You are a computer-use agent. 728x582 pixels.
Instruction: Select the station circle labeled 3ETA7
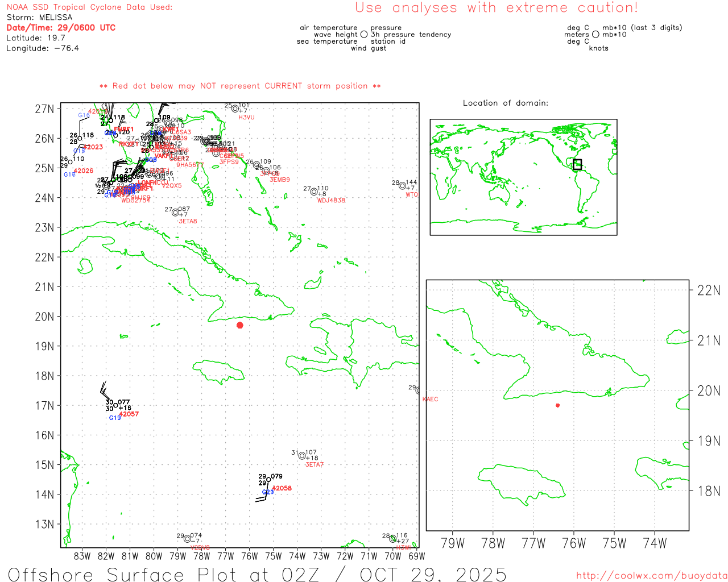pos(302,456)
